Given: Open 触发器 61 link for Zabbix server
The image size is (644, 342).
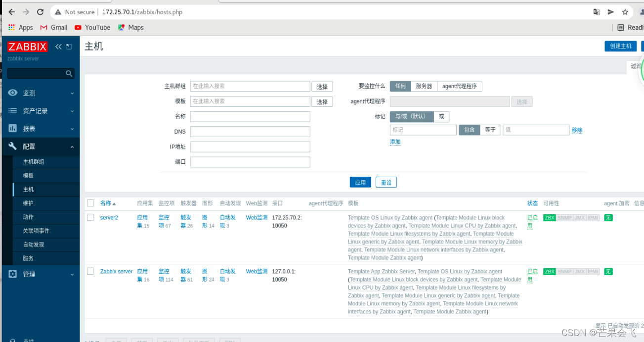Looking at the screenshot, I should coord(187,275).
